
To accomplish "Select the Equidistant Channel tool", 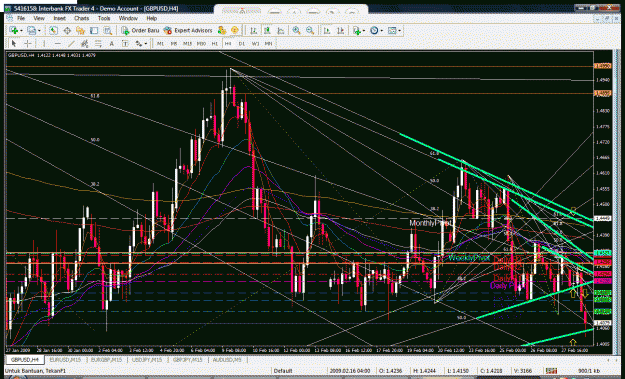I will point(85,43).
